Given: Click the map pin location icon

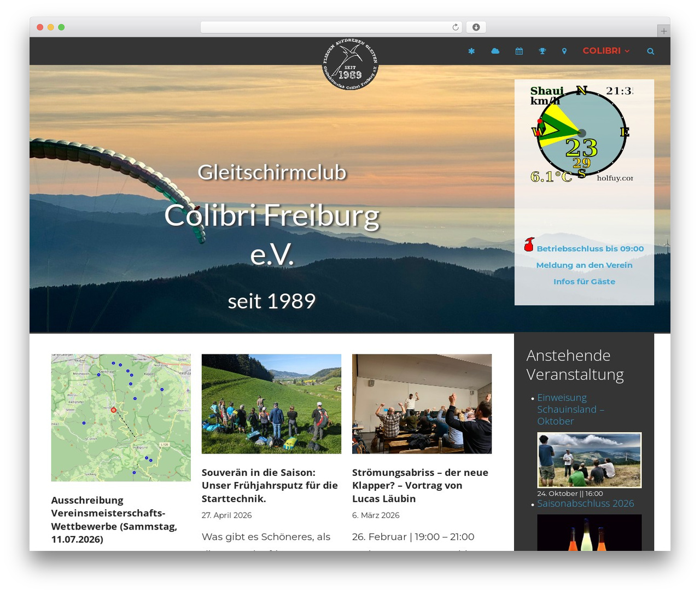Looking at the screenshot, I should 564,51.
